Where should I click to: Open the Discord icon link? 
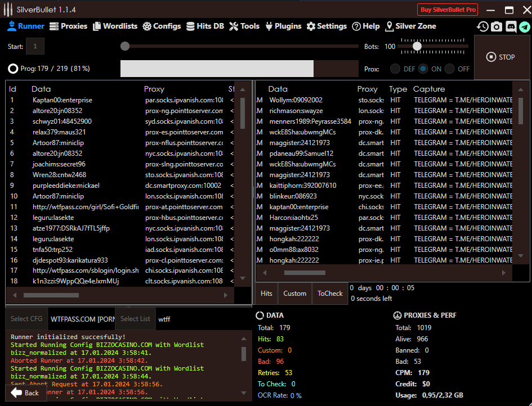tap(511, 26)
